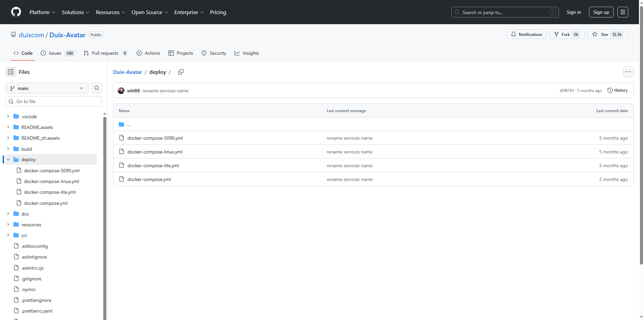This screenshot has height=320, width=644.
Task: Open docker-compose-lite.yml in the file table
Action: pyautogui.click(x=153, y=166)
